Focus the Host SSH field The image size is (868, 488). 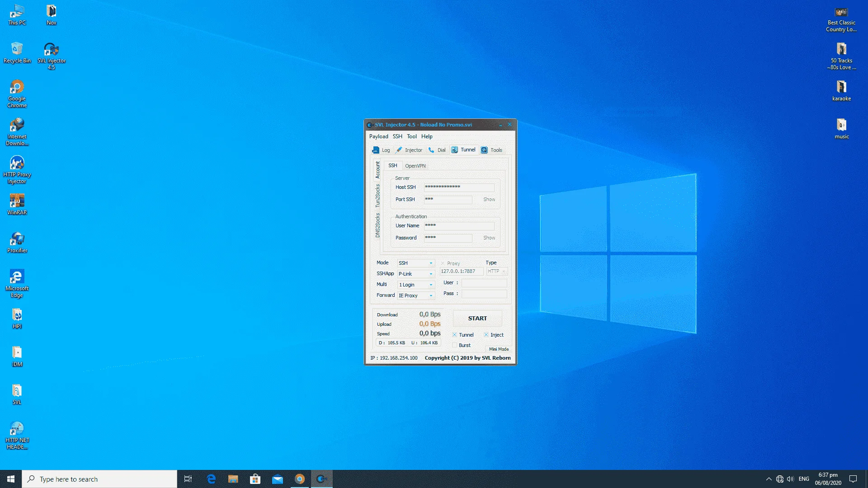click(x=459, y=187)
